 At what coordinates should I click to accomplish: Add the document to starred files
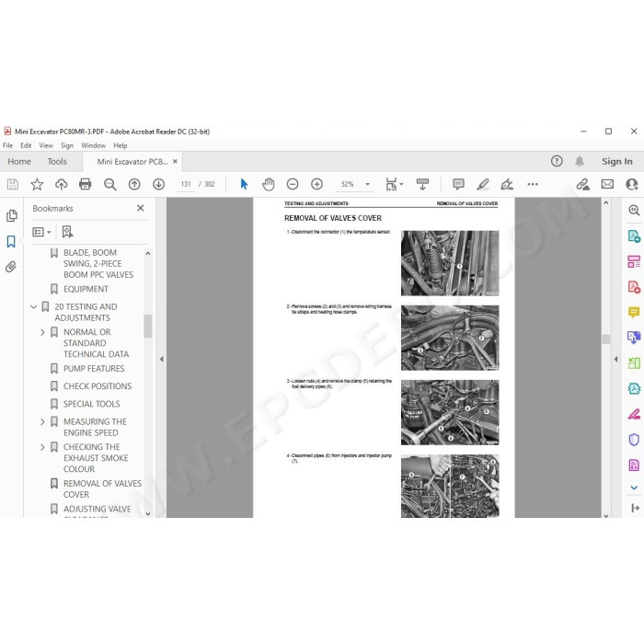click(x=37, y=184)
